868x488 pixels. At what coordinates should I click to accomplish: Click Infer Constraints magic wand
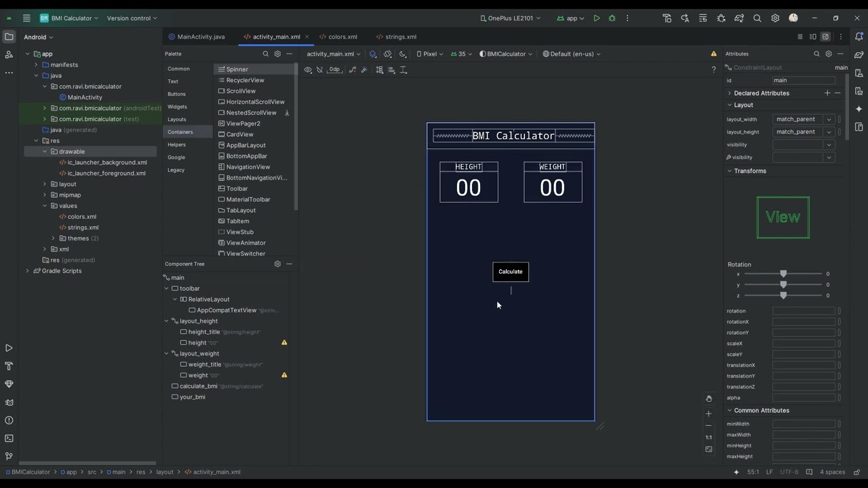364,70
